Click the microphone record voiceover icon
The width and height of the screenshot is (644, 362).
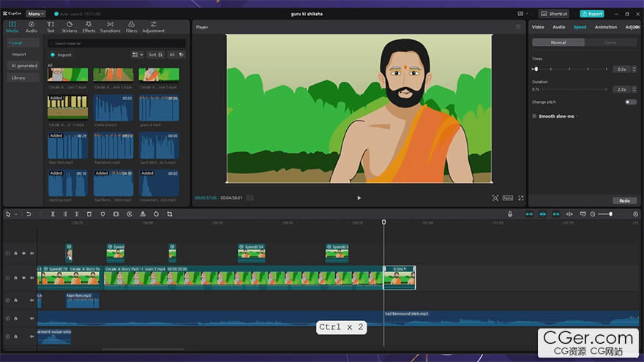click(510, 214)
